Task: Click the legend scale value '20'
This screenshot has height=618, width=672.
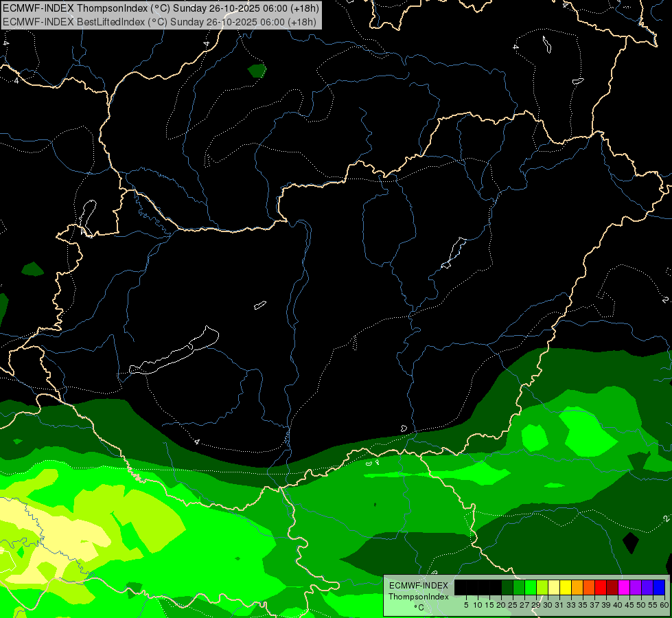Action: tap(501, 605)
